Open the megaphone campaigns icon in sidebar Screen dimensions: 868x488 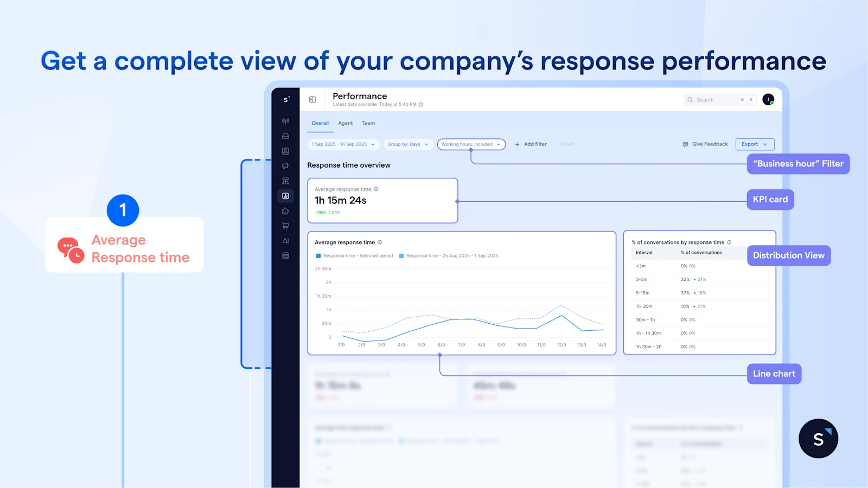click(x=286, y=165)
